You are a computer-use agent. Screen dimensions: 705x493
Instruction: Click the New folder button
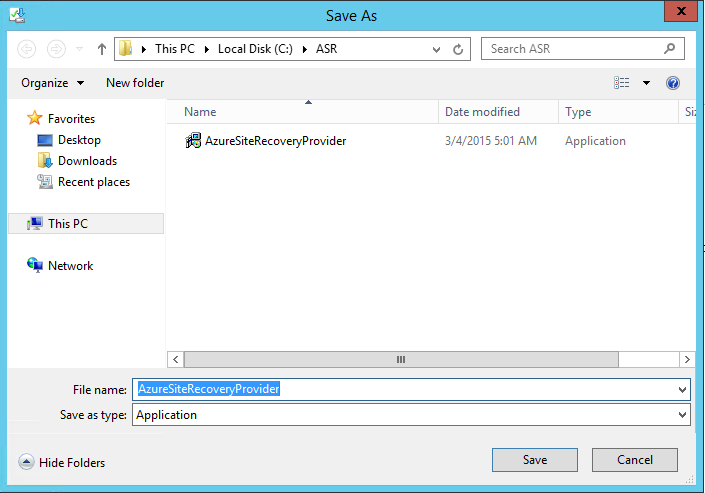tap(135, 83)
